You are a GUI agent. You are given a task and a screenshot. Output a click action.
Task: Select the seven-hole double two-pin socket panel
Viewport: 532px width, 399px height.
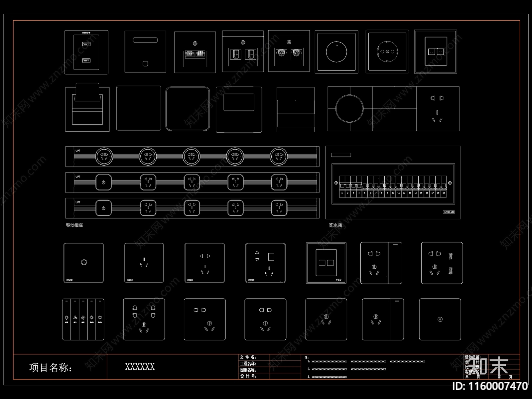(x=144, y=320)
